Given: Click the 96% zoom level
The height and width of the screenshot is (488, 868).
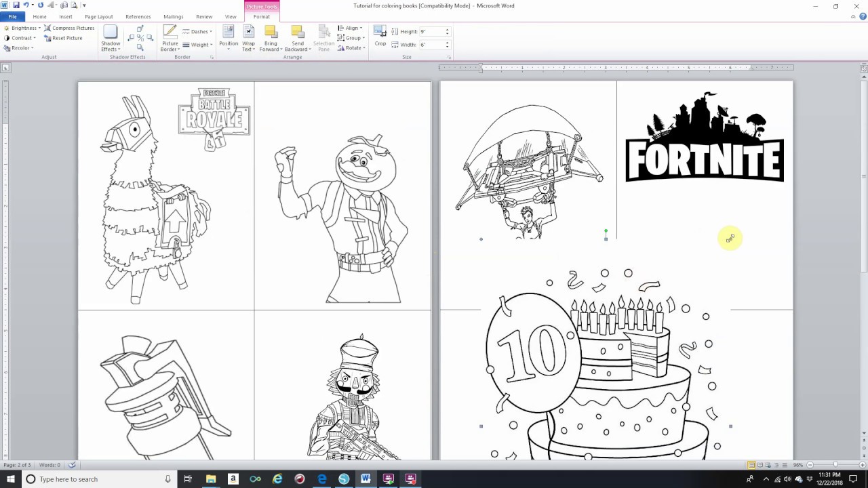Looking at the screenshot, I should coord(798,465).
